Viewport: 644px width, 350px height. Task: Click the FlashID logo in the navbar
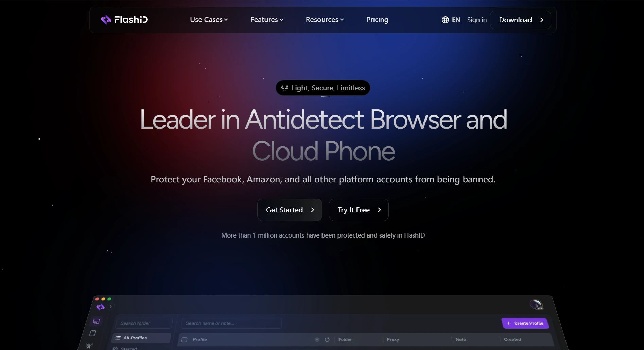[124, 20]
